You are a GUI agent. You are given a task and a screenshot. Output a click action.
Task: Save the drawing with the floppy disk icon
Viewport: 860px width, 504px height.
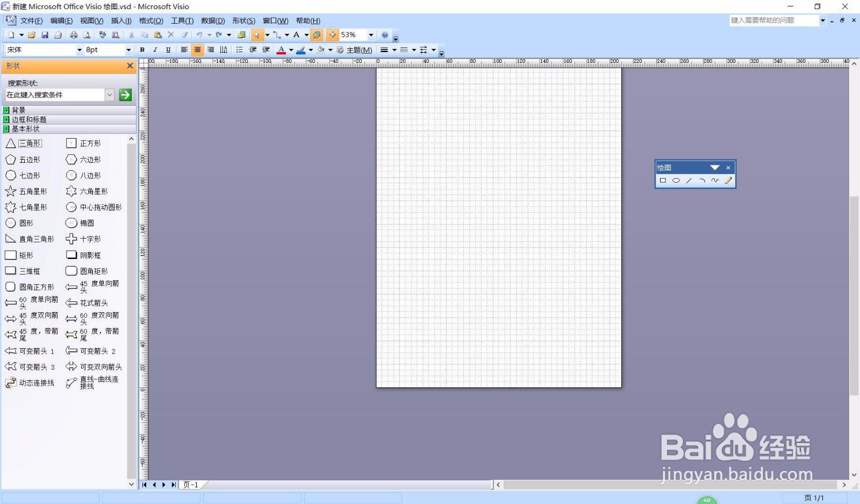coord(45,35)
